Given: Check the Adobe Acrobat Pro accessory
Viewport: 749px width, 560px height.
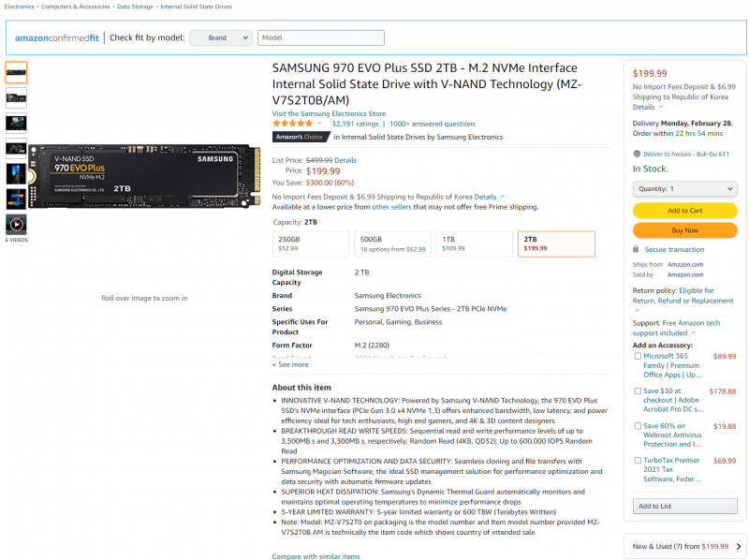Looking at the screenshot, I should (638, 391).
